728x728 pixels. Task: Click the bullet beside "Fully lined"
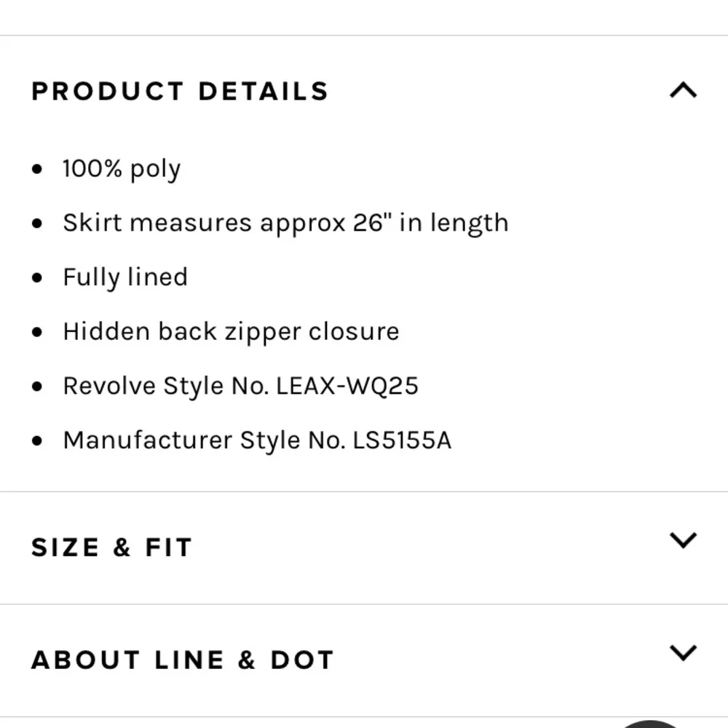(x=38, y=278)
